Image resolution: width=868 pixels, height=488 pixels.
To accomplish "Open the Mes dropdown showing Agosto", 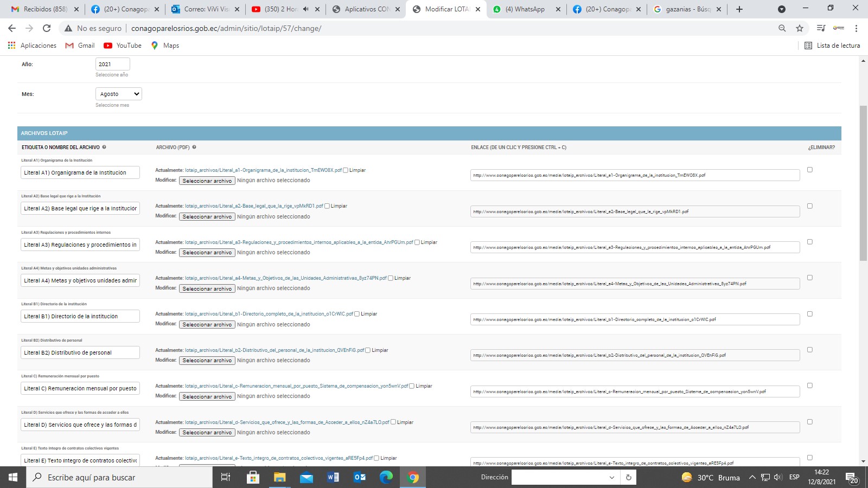I will point(119,94).
